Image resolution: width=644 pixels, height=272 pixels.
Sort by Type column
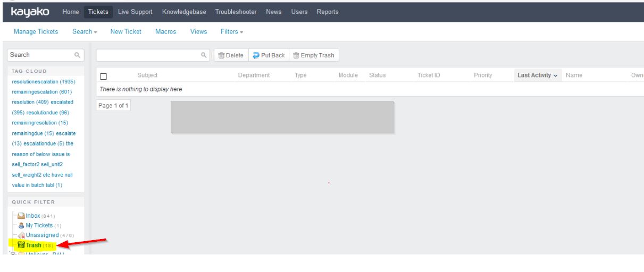pos(300,75)
